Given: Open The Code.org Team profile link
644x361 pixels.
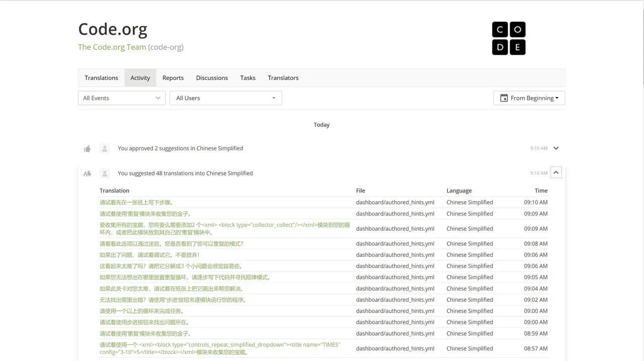Looking at the screenshot, I should coord(112,47).
